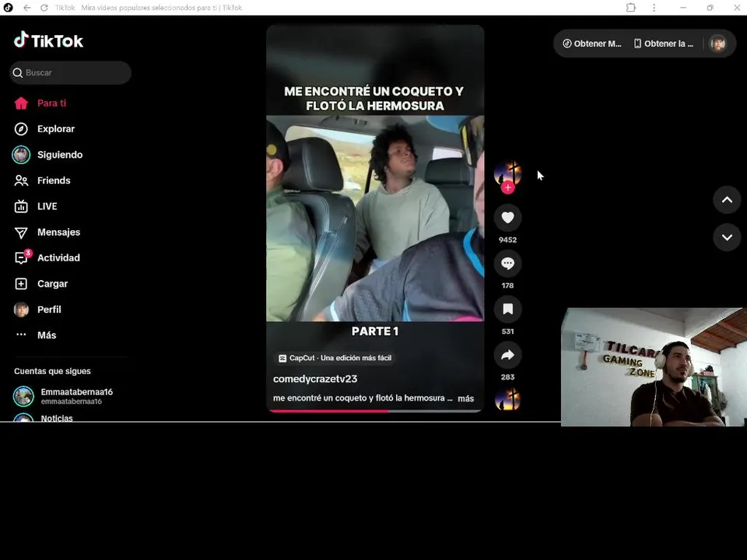Open the Explorar section
Viewport: 747px width, 560px height.
coord(56,129)
